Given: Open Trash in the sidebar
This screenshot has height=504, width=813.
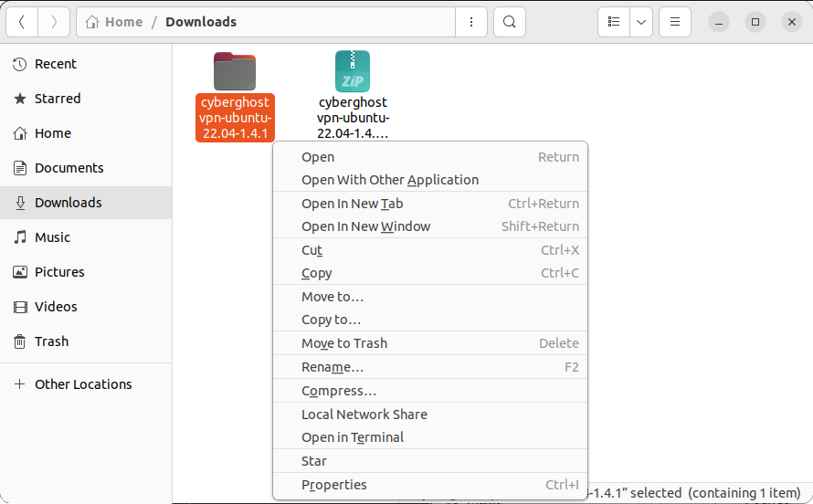Looking at the screenshot, I should (86, 341).
